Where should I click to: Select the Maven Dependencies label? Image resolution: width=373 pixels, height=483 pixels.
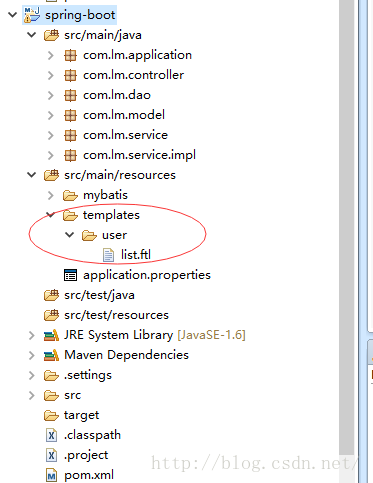(x=126, y=355)
